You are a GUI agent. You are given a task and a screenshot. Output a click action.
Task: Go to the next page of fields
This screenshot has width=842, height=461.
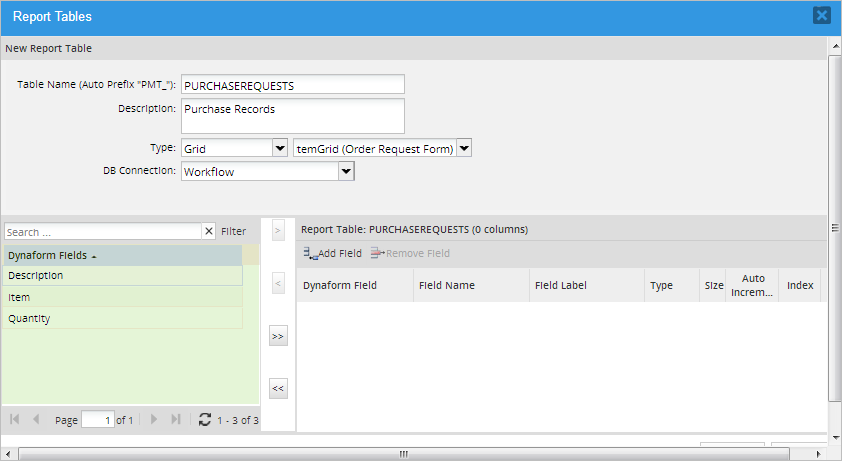click(154, 420)
